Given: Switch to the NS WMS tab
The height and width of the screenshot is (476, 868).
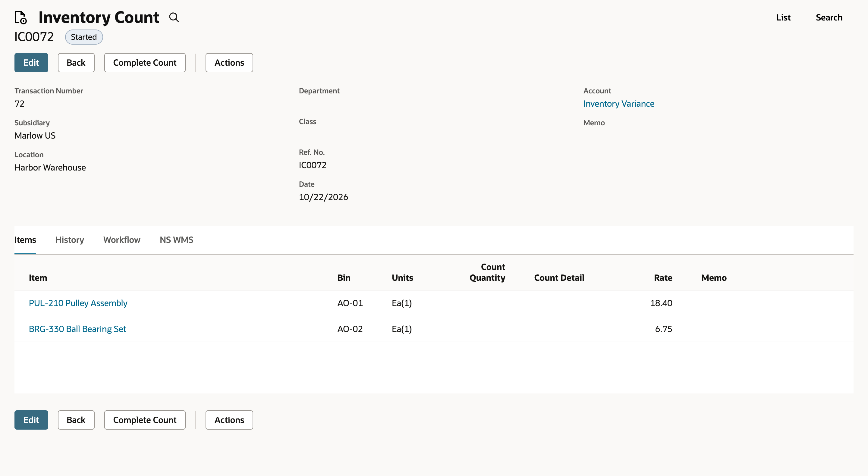Looking at the screenshot, I should click(176, 240).
